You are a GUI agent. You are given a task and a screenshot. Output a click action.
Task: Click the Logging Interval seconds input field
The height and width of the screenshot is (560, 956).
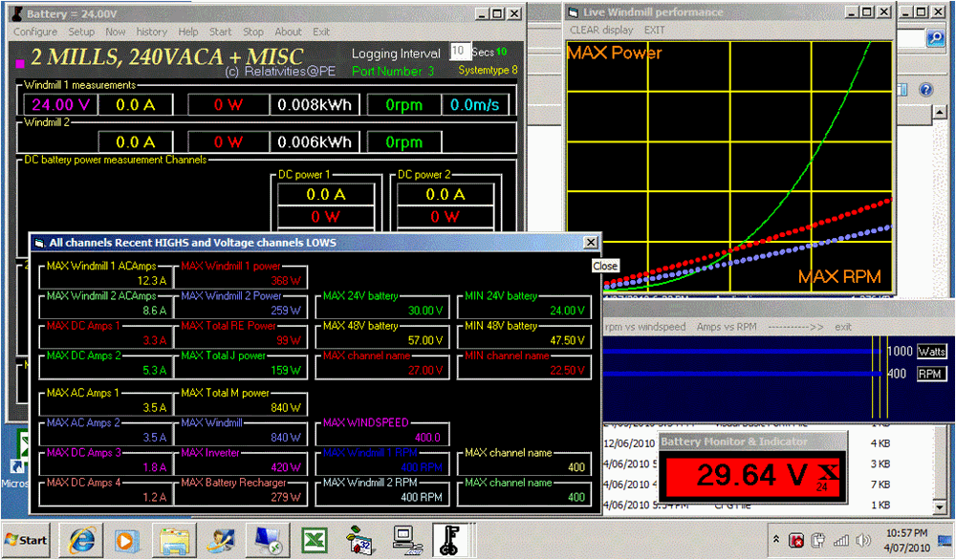point(459,52)
